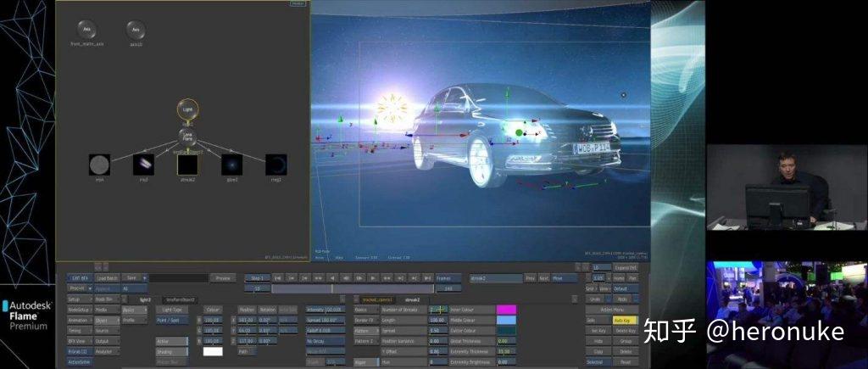The image size is (868, 369).
Task: Click the white light colour swatch
Action: tap(213, 351)
